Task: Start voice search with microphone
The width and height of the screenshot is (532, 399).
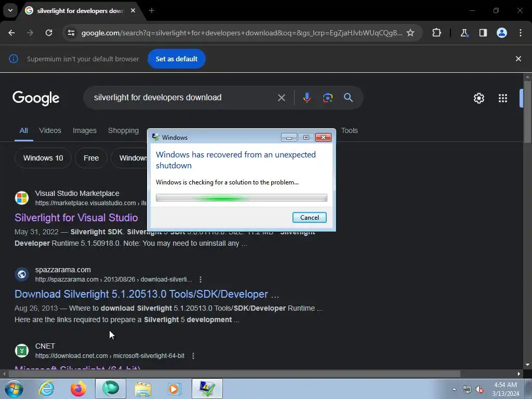Action: [307, 98]
